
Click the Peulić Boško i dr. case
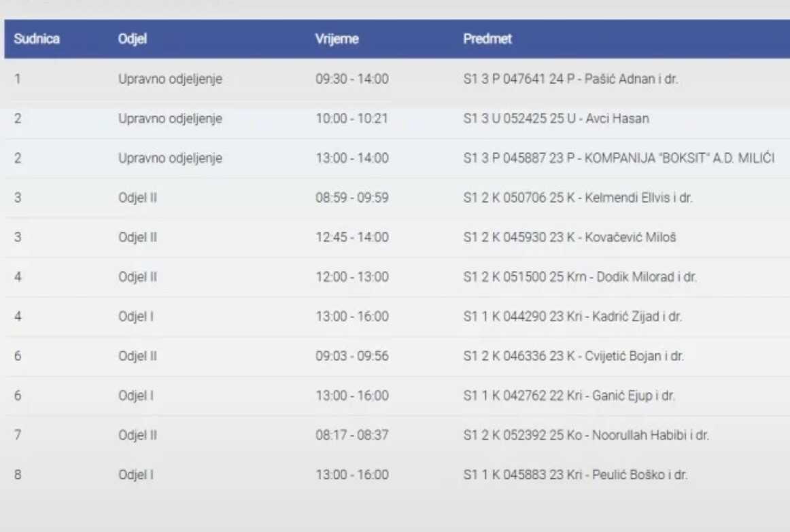575,475
